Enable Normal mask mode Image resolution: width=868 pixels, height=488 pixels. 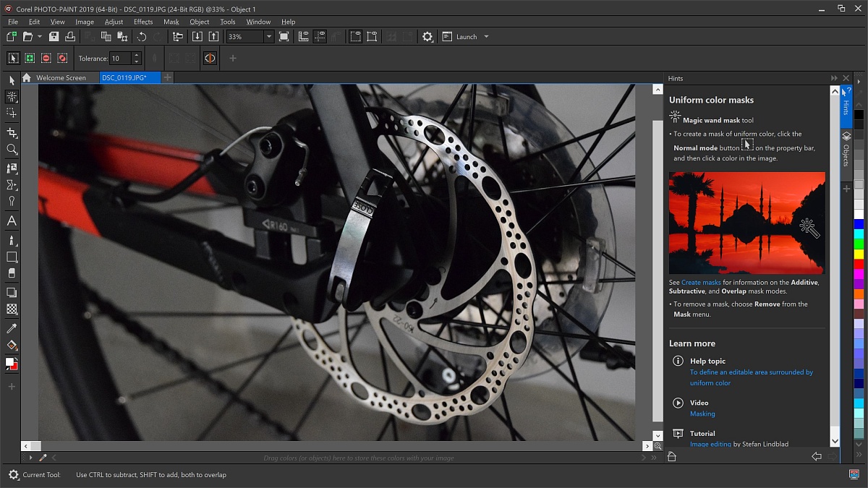tap(13, 59)
